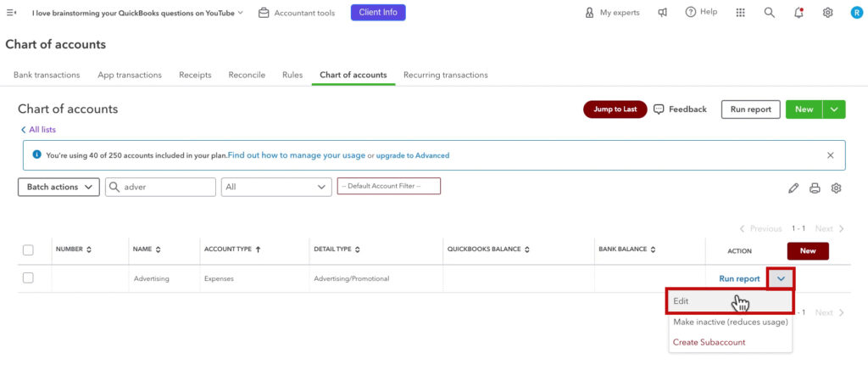Open table settings gear icon

point(836,188)
